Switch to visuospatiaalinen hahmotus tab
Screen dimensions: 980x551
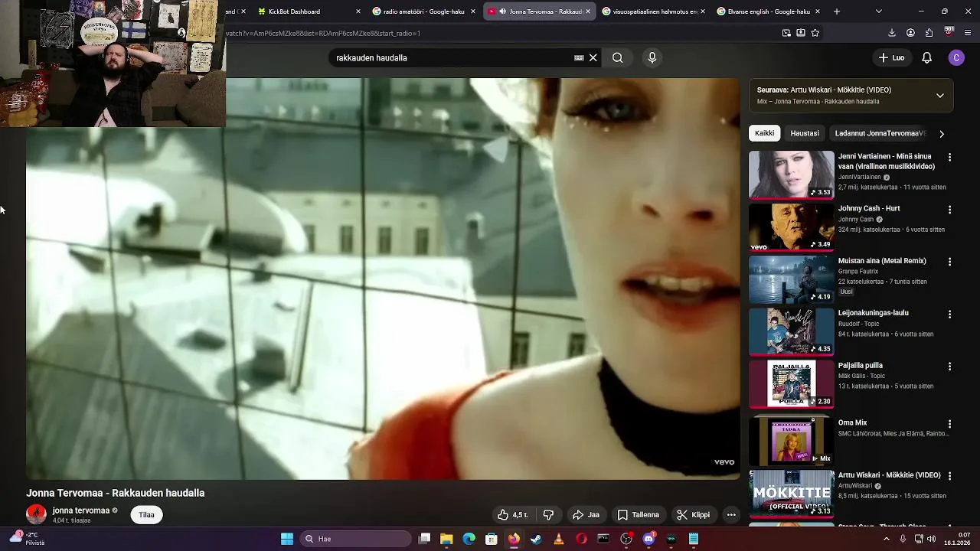pos(653,11)
